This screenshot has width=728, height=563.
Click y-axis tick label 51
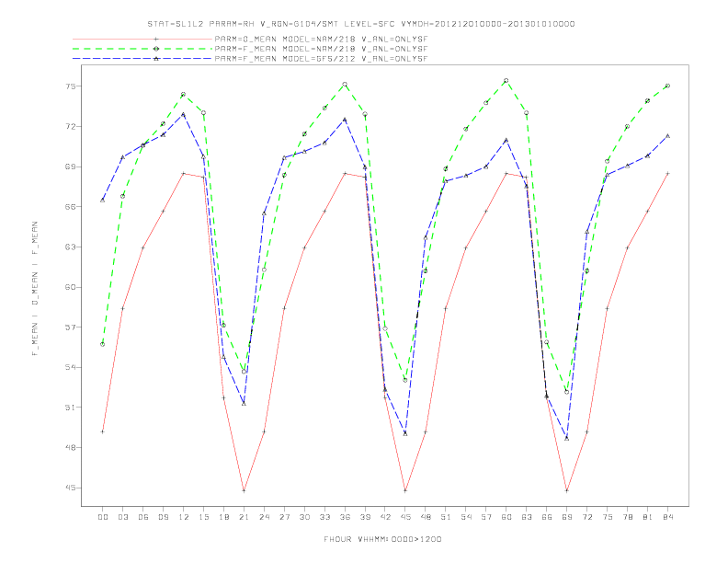pos(71,408)
